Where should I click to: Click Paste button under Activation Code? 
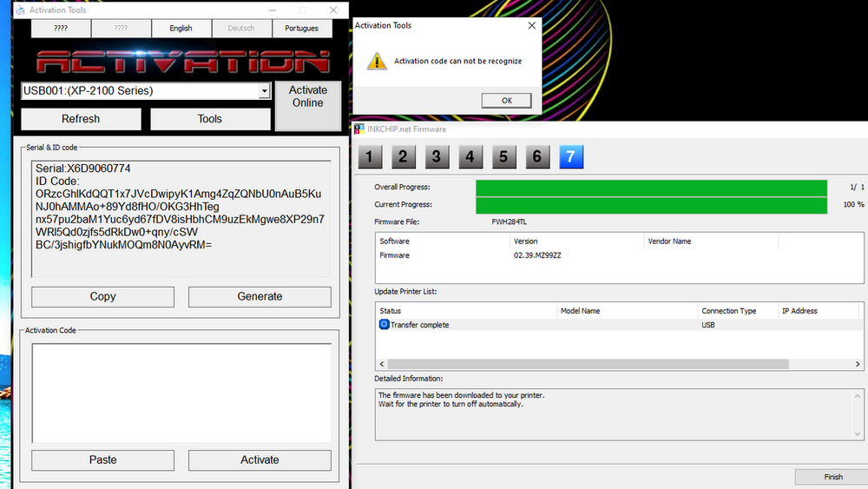(102, 459)
